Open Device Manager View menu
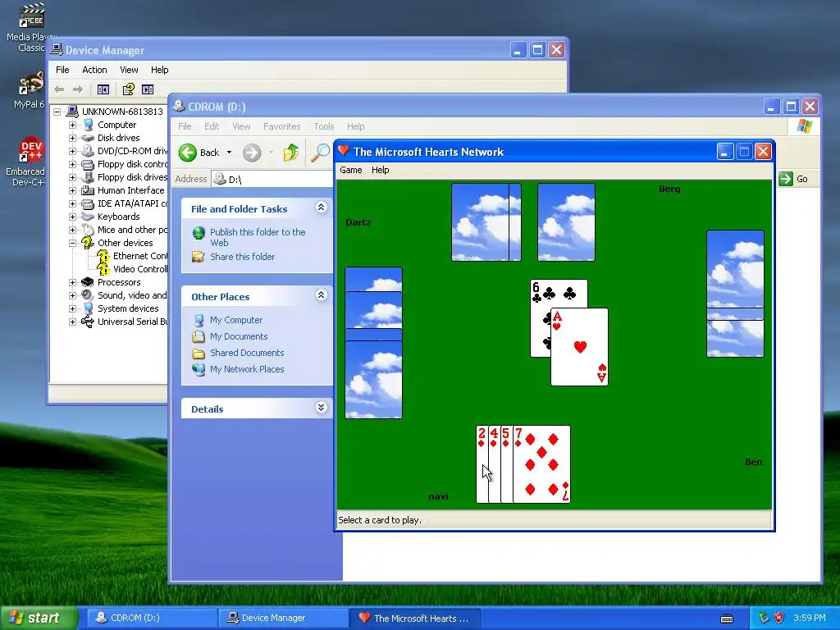This screenshot has height=630, width=840. coord(129,70)
